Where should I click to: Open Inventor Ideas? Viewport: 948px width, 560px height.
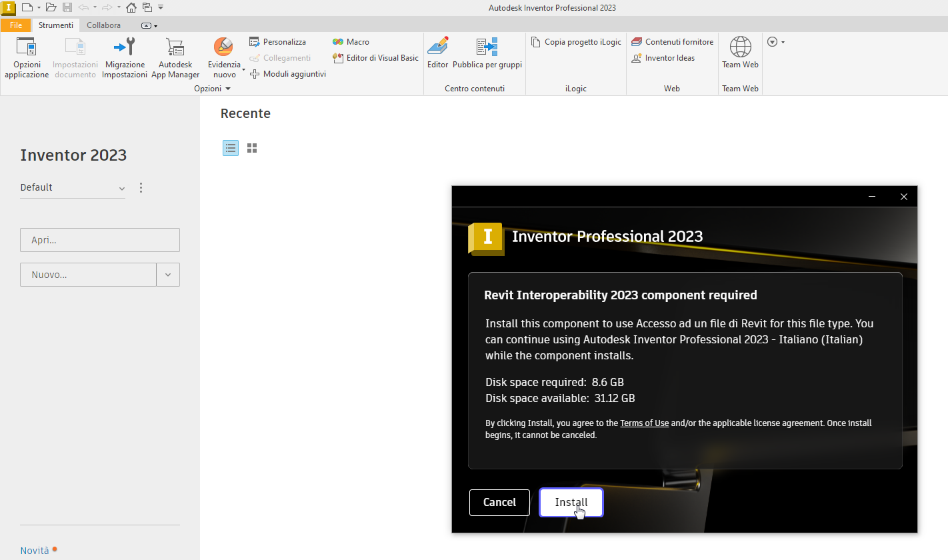pos(663,58)
